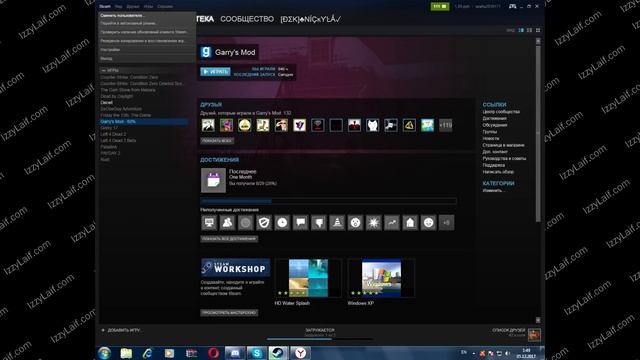Screen dimensions: 640x360
Task: Click ДОБАВИТЬ ИГРУ at bottom left
Action: pyautogui.click(x=121, y=330)
